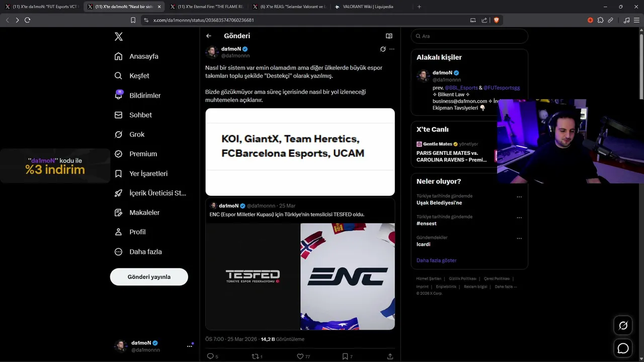Toggle bookmark on the post
Viewport: 644px width, 362px height.
tap(345, 356)
